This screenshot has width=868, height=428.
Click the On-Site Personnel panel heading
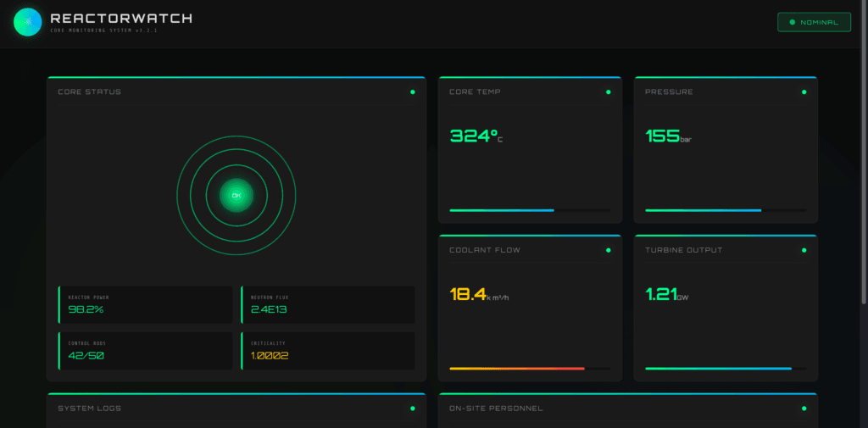pos(496,409)
